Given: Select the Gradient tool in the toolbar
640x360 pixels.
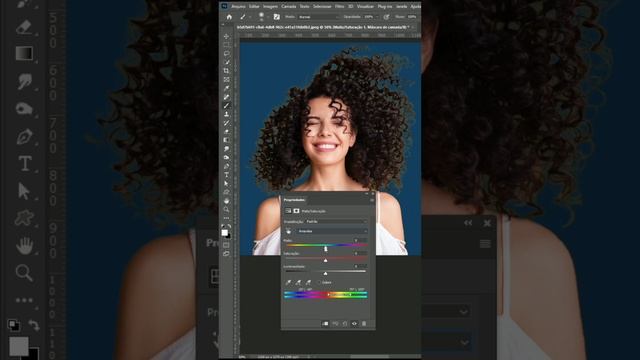Looking at the screenshot, I should (x=226, y=140).
